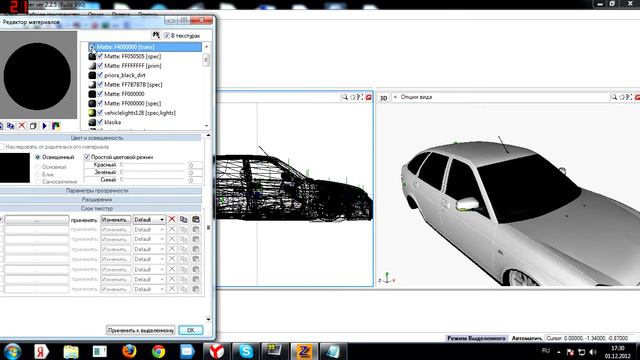The height and width of the screenshot is (360, 640).
Task: Select the 'Освещенный' radio button
Action: pyautogui.click(x=38, y=157)
